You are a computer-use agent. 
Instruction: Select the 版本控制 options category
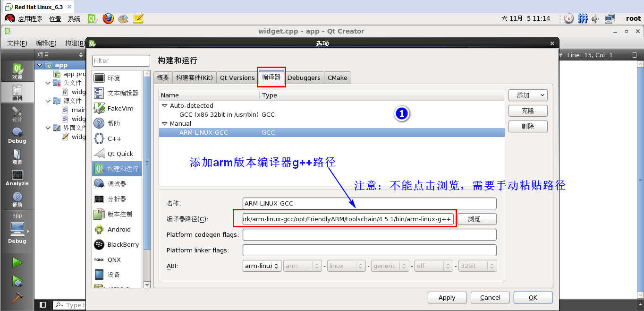(116, 214)
